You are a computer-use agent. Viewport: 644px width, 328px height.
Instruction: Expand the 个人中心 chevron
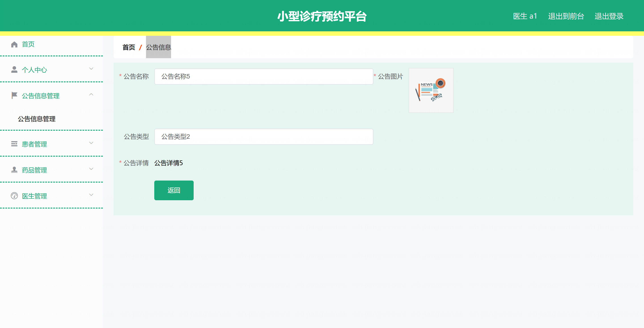[91, 68]
